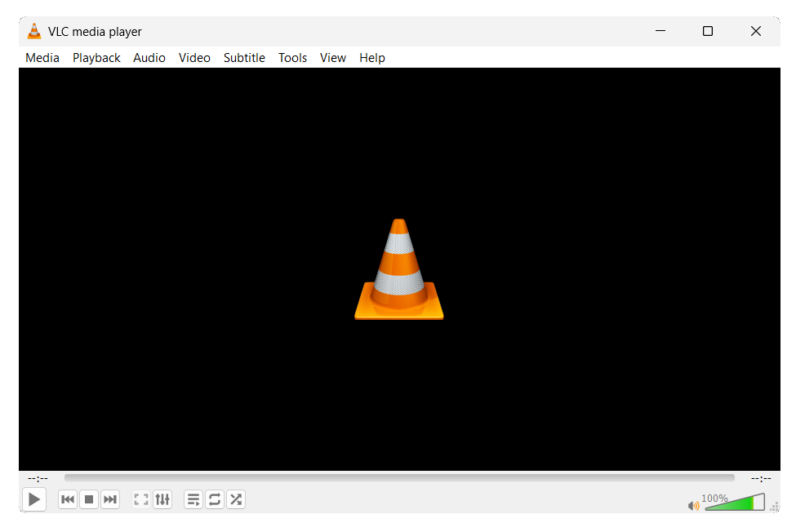Stop playback with the square icon
This screenshot has width=796, height=532.
tap(89, 499)
